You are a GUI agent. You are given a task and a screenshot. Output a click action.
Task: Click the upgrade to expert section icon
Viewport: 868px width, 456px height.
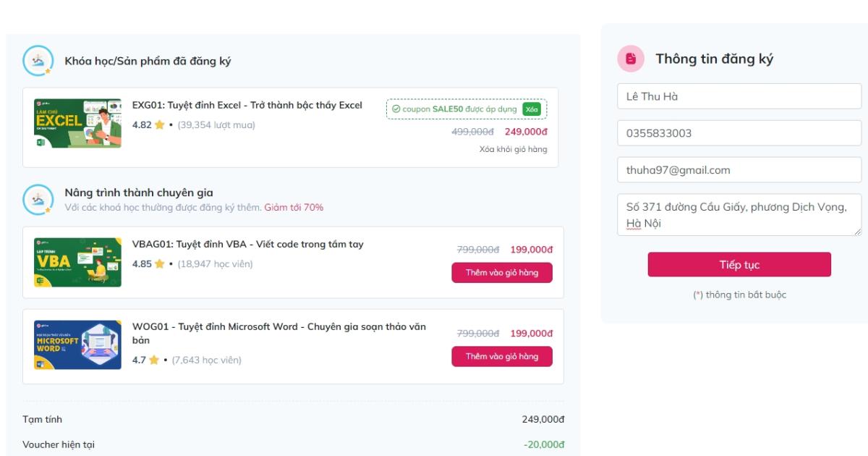click(36, 199)
